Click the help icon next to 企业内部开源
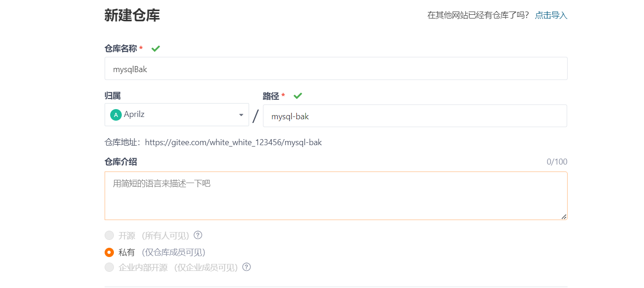The width and height of the screenshot is (644, 288). tap(246, 267)
